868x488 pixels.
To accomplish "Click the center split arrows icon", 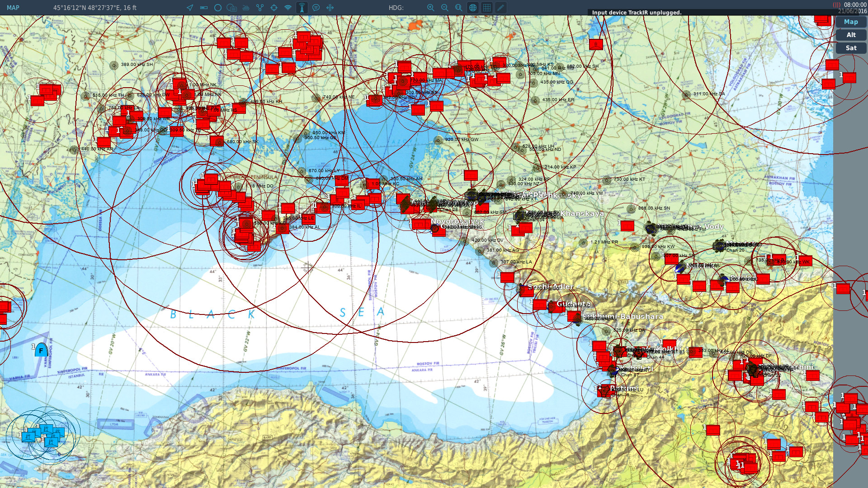I will (x=330, y=8).
